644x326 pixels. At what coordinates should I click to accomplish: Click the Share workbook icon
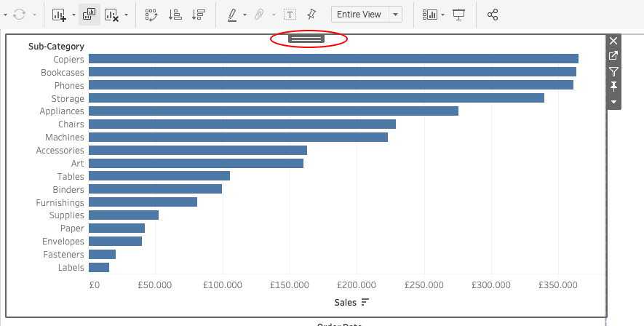pyautogui.click(x=493, y=15)
